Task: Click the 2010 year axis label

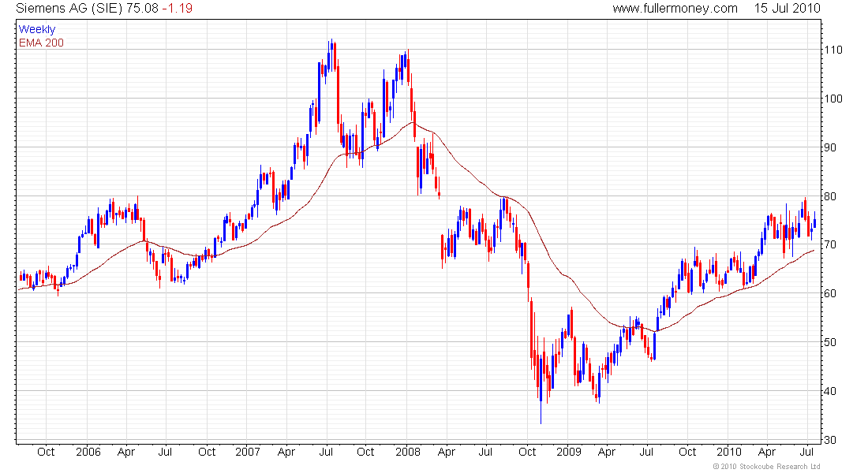Action: coord(729,452)
